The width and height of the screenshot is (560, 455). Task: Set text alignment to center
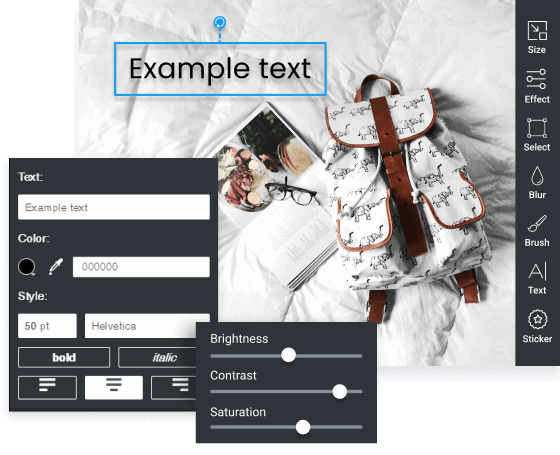tap(114, 388)
